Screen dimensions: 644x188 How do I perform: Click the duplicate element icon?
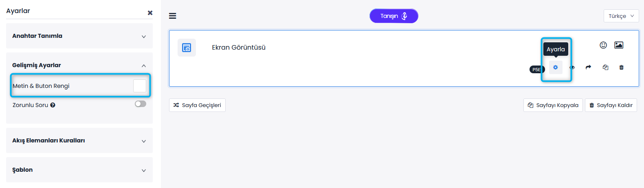coord(605,68)
